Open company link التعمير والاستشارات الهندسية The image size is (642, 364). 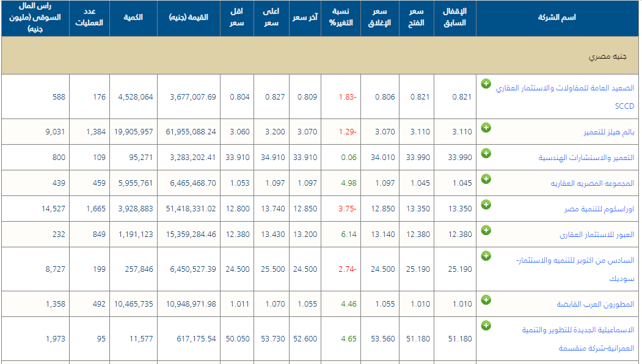coord(586,158)
